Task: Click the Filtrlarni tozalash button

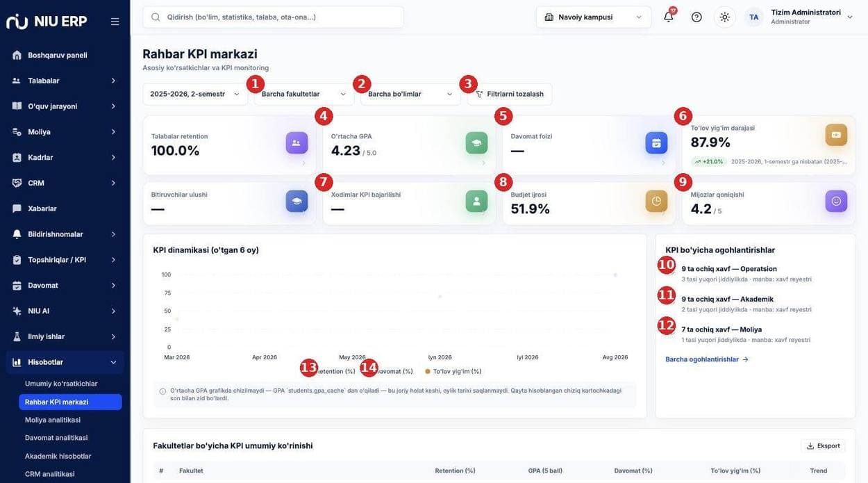Action: coord(510,94)
